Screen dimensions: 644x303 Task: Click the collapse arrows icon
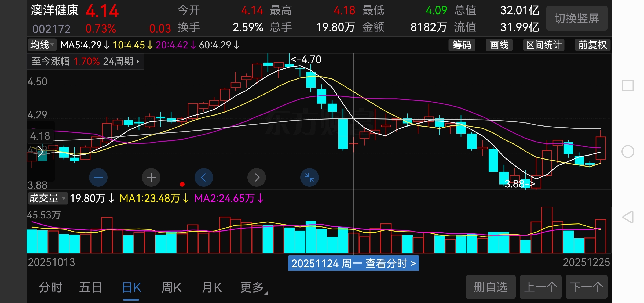tap(309, 177)
